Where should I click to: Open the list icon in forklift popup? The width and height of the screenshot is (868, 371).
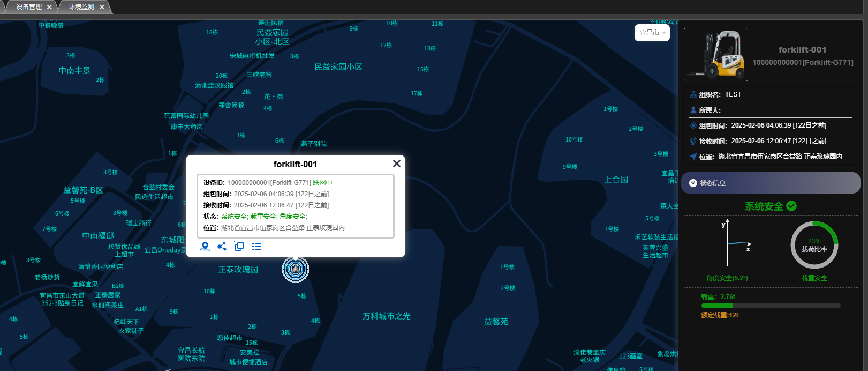point(256,247)
